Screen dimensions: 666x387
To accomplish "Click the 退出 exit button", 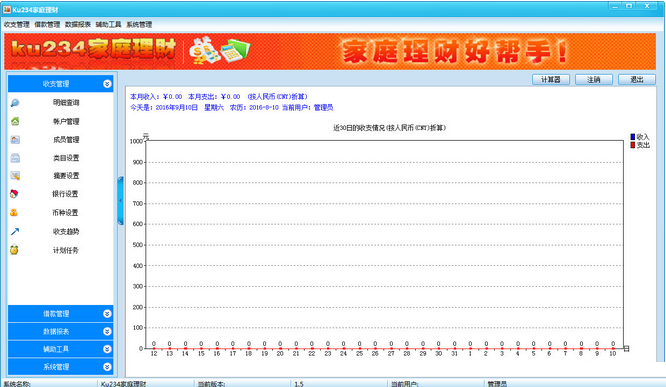I will (637, 79).
